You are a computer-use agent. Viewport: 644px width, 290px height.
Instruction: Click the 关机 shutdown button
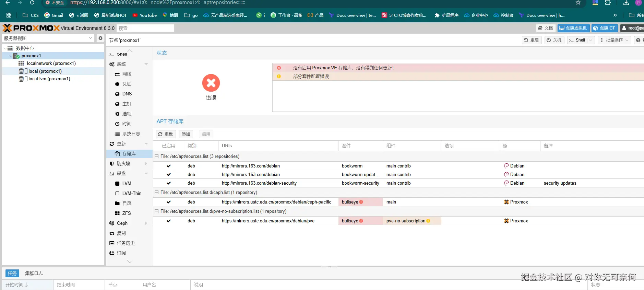click(x=554, y=40)
